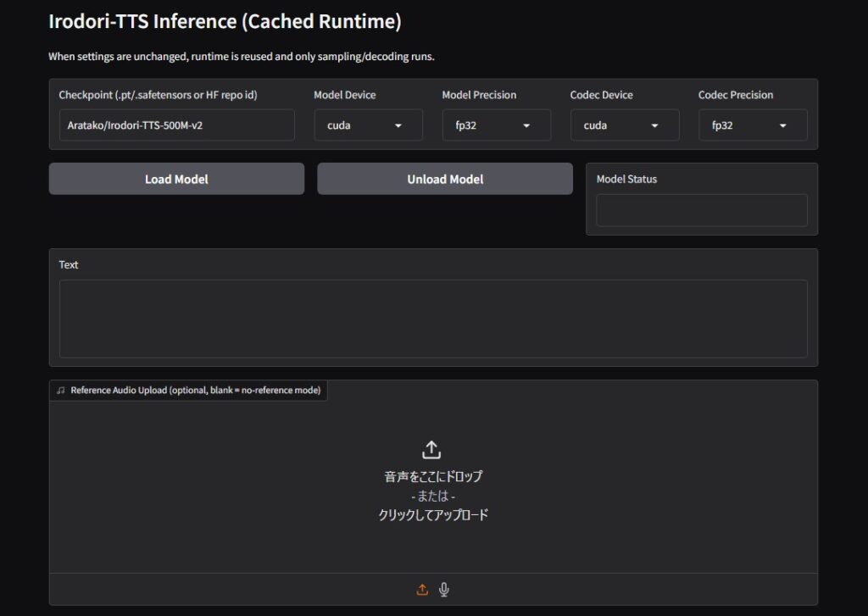Select the orange upload source icon

422,590
